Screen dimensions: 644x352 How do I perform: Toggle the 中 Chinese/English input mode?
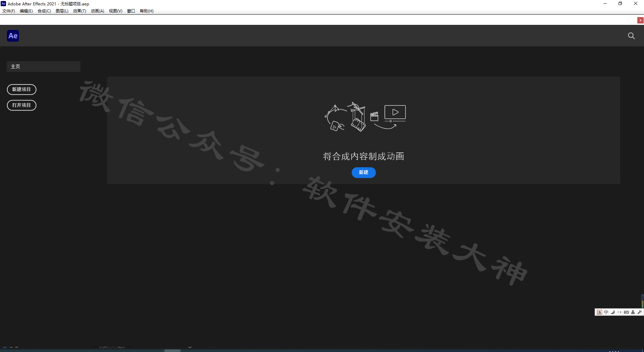(606, 312)
